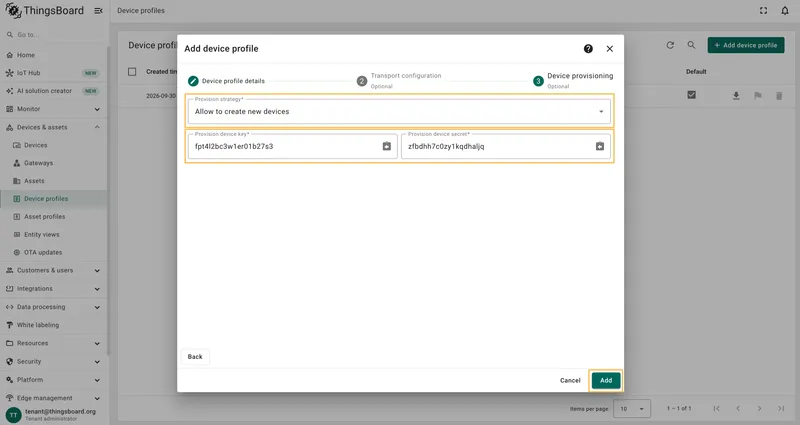This screenshot has height=425, width=800.
Task: Open Assets page
Action: [x=54, y=181]
